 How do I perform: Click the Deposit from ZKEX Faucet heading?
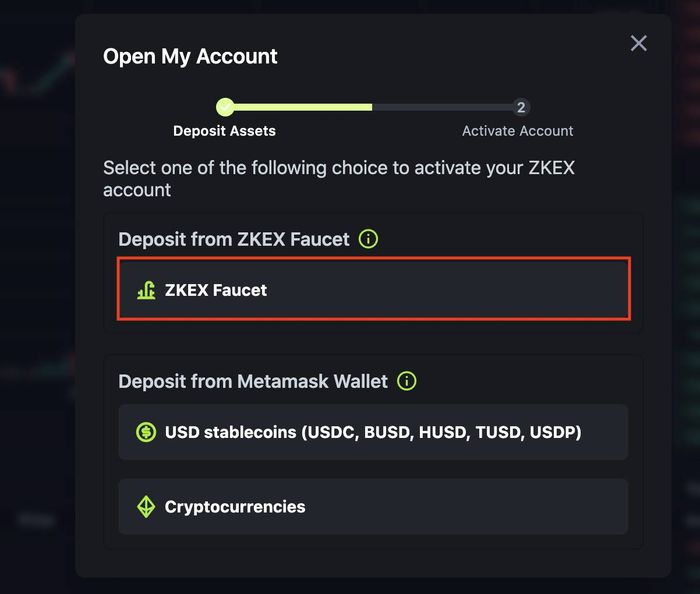point(233,239)
